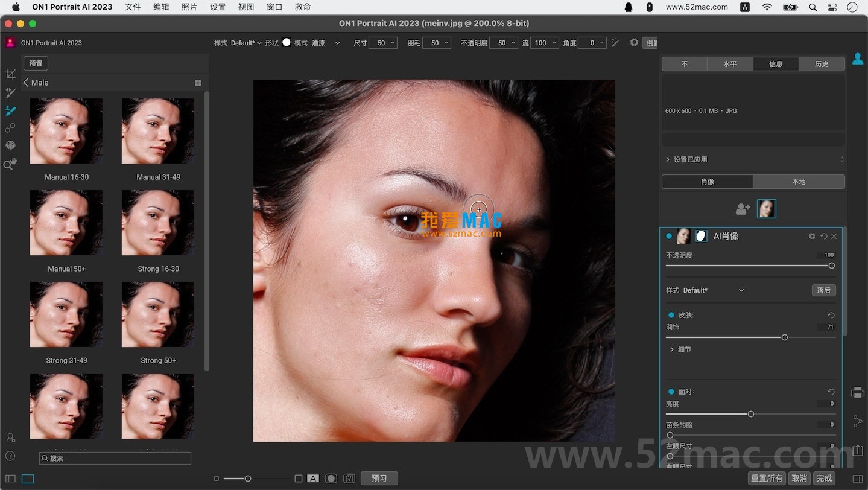
Task: Select the Zoom and Pan tool
Action: coord(10,164)
